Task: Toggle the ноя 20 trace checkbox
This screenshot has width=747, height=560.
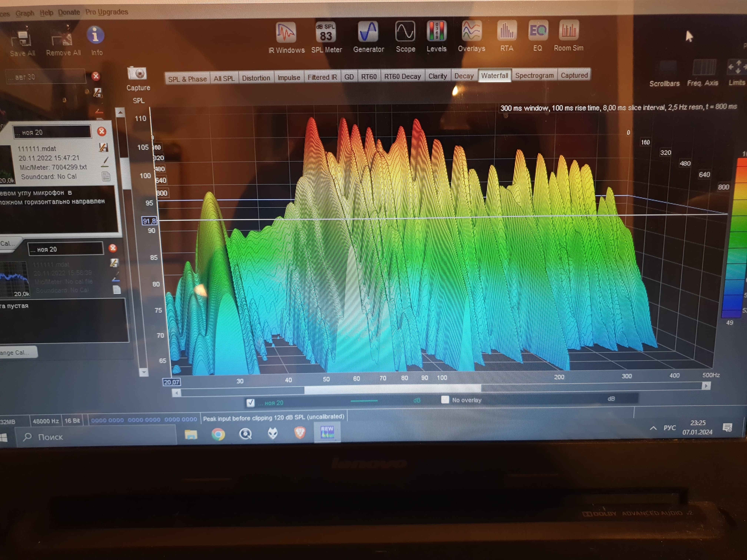Action: pos(250,402)
